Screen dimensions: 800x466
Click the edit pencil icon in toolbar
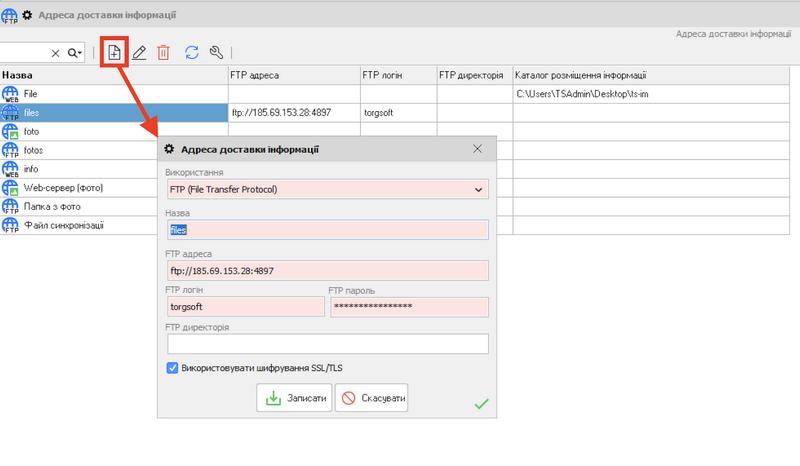point(139,53)
